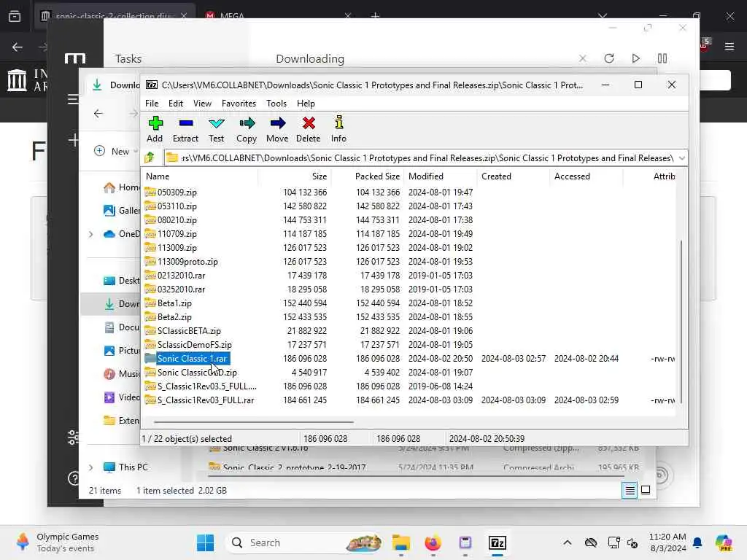The height and width of the screenshot is (560, 747).
Task: Select the S_Classic1Rev03_FULL.rar file
Action: point(205,400)
